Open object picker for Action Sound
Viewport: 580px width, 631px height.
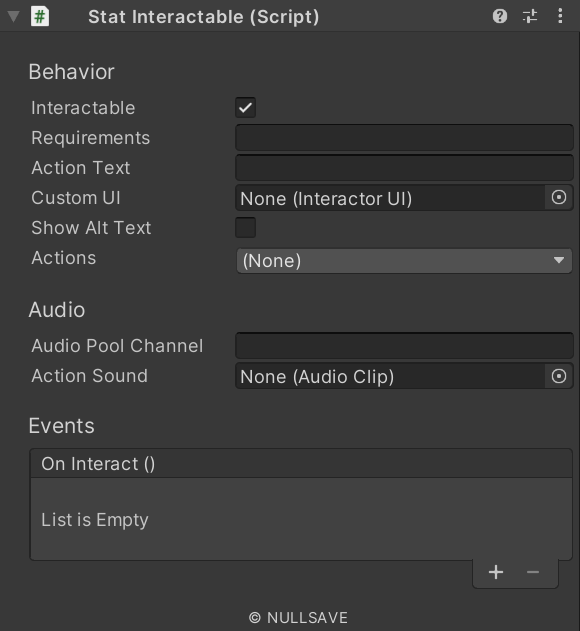click(559, 376)
